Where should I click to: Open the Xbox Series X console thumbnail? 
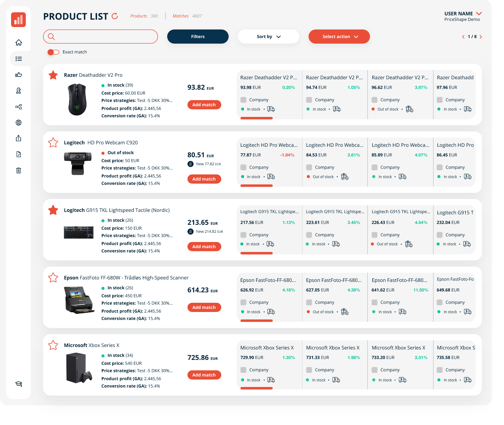tap(79, 368)
